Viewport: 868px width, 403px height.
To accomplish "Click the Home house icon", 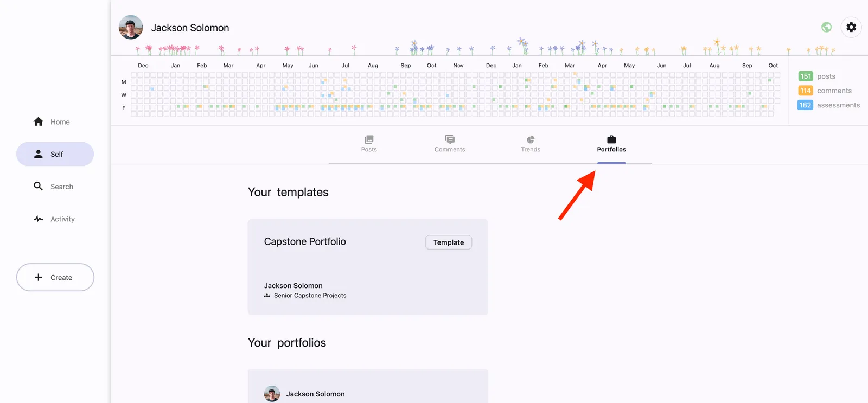I will 39,122.
